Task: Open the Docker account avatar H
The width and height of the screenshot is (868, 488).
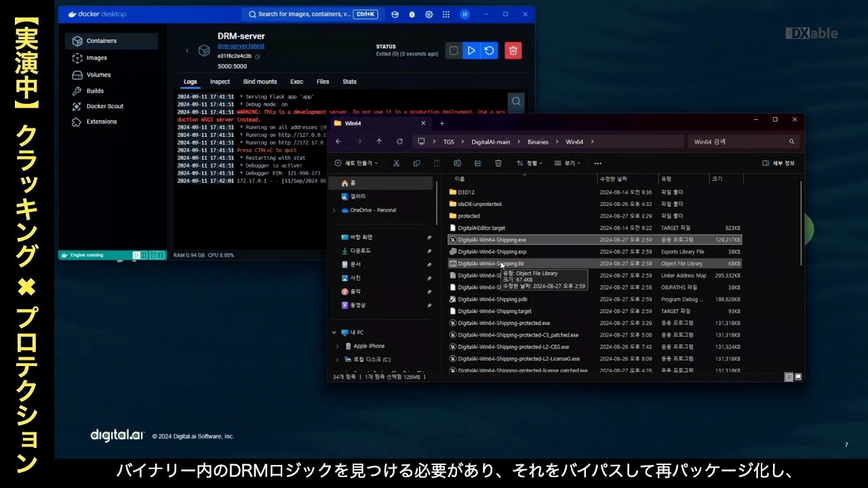Action: point(465,14)
